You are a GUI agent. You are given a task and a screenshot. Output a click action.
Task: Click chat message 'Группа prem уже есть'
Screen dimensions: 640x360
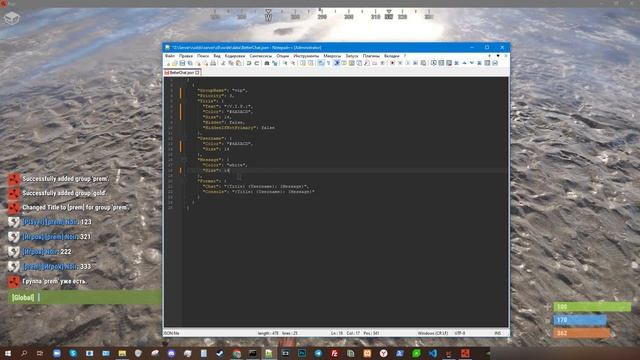[54, 281]
